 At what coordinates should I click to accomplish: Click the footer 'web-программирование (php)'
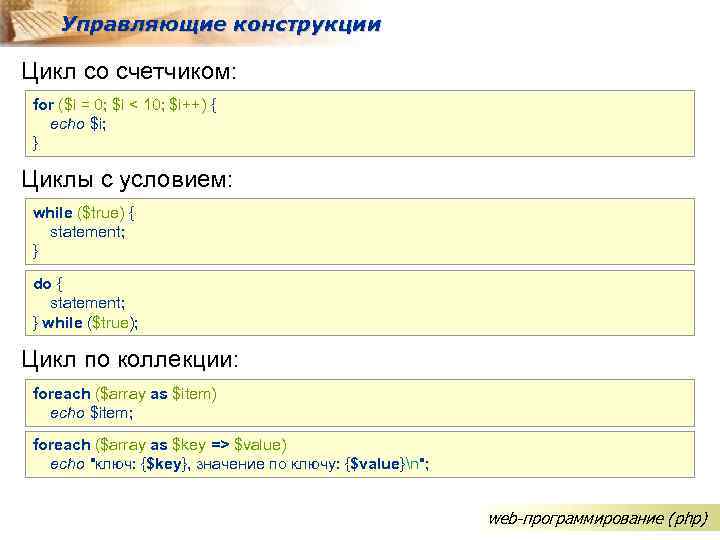598,518
